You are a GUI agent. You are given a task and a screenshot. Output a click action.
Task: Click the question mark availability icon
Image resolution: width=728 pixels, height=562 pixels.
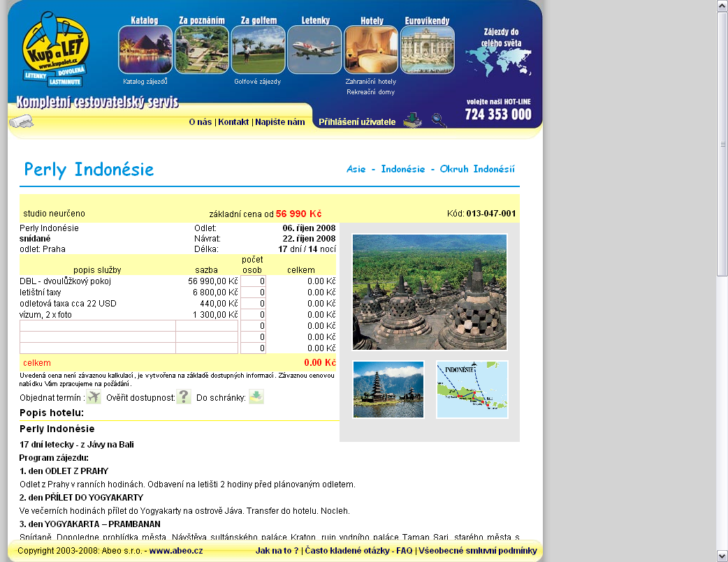click(184, 397)
